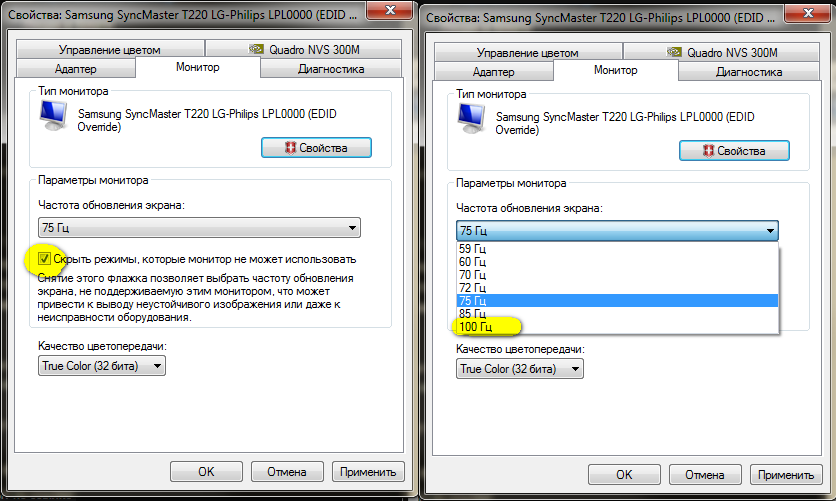Screen dimensions: 836x501
Task: Collapse open refresh rate combo in right window
Action: click(617, 231)
